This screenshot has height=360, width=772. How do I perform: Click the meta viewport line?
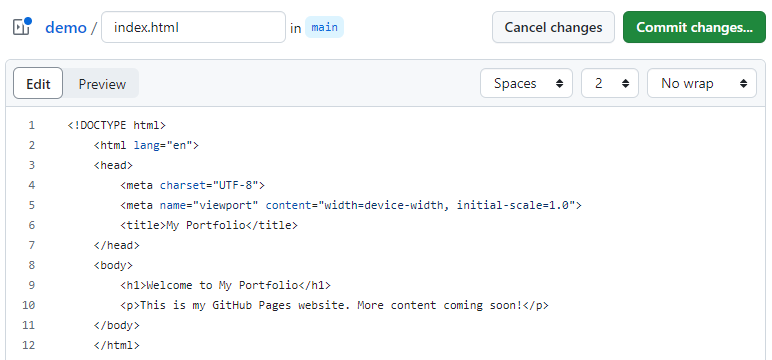(351, 205)
